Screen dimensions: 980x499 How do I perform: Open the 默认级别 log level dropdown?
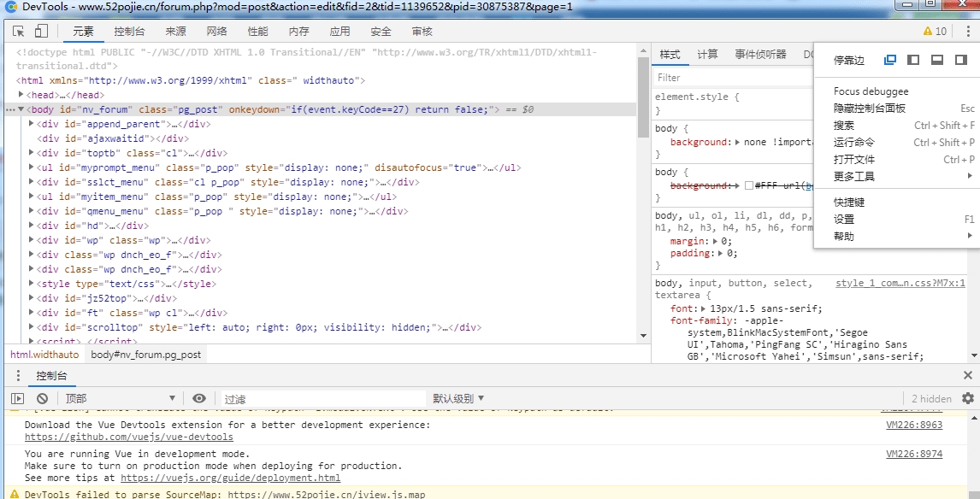point(458,398)
